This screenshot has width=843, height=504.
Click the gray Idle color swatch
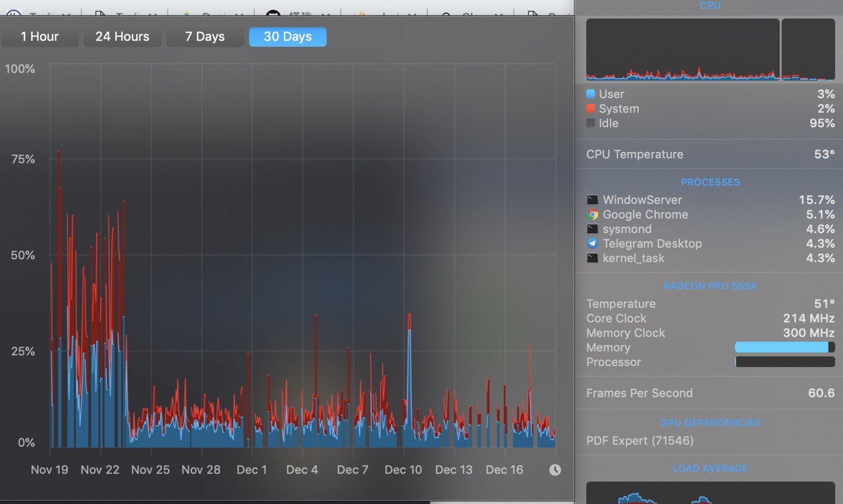591,123
